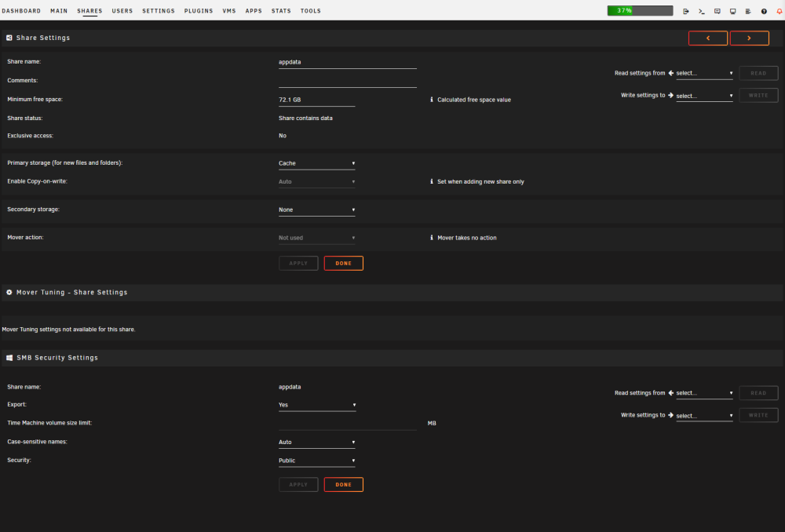Open the Tools tab
785x532 pixels.
(311, 11)
